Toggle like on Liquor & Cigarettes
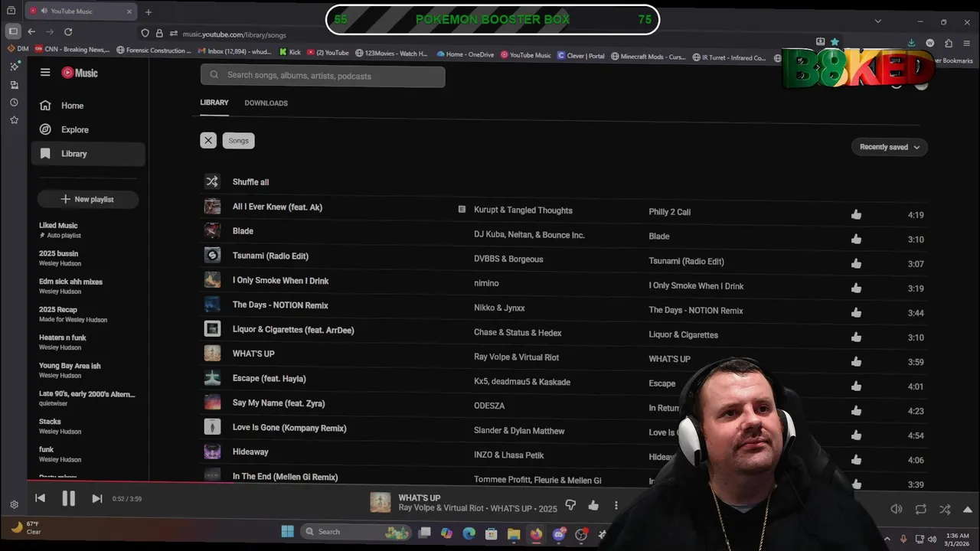Viewport: 980px width, 551px height. point(856,337)
